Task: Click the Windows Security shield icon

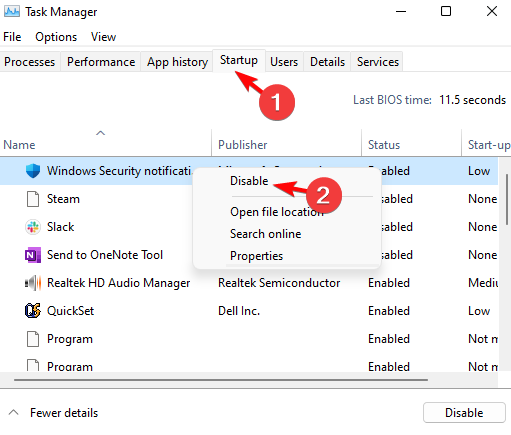Action: click(x=33, y=171)
